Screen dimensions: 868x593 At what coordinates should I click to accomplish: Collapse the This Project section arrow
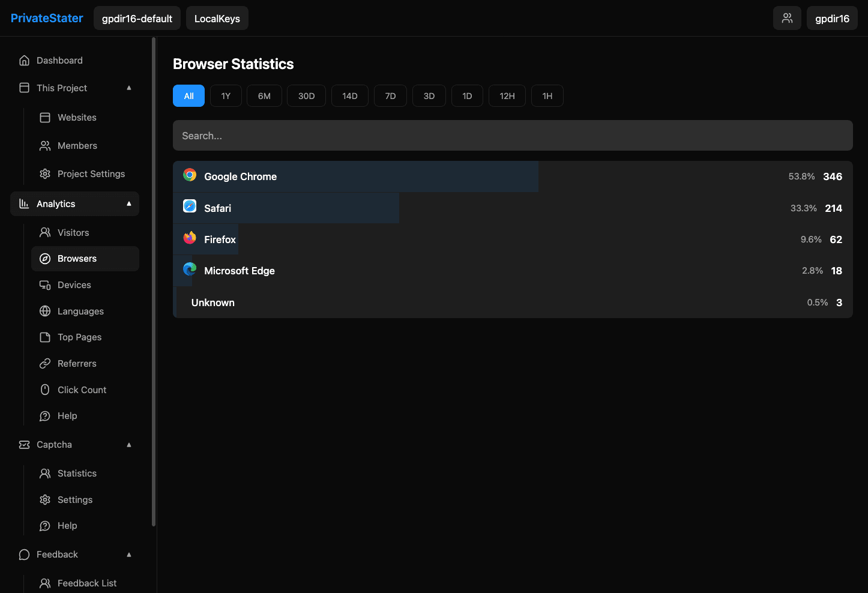pos(129,88)
